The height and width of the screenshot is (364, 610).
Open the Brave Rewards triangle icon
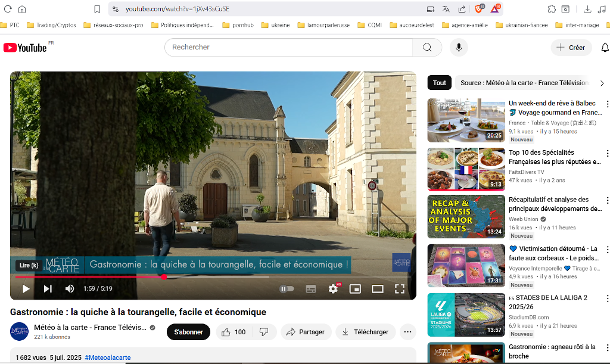495,8
